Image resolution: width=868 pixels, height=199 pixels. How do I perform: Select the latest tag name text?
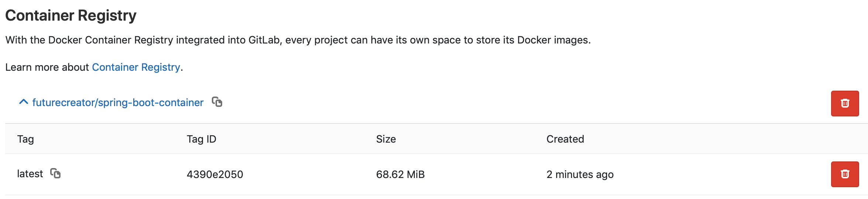30,174
